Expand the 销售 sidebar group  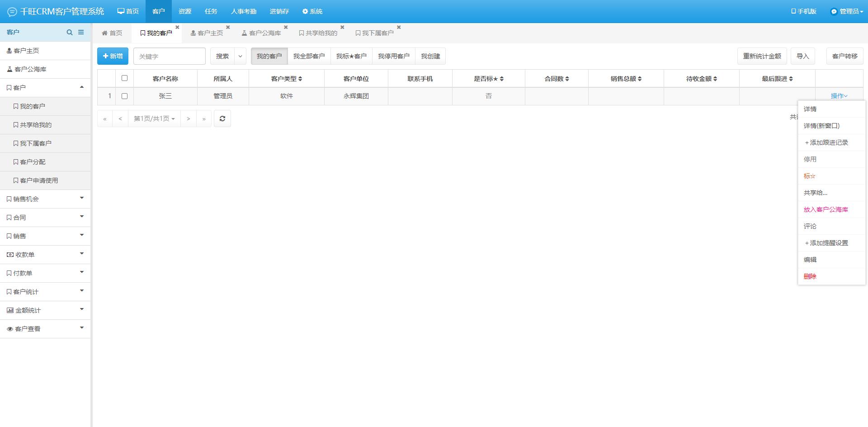[x=45, y=236]
